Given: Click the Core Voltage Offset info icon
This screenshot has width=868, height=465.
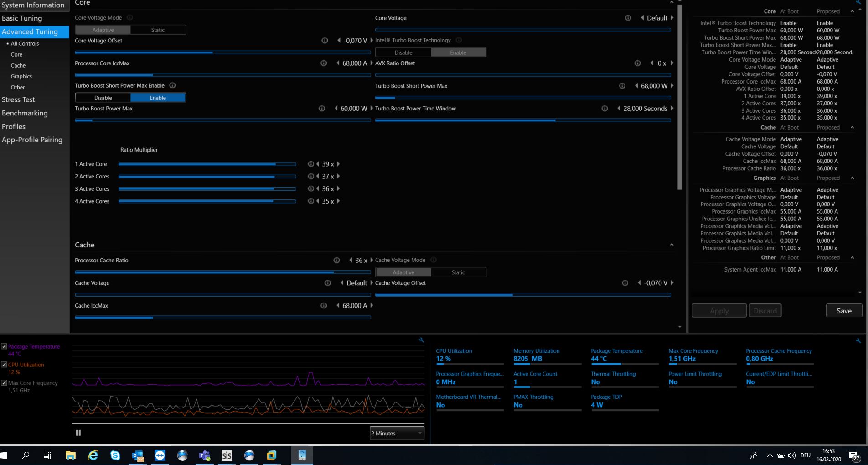Looking at the screenshot, I should (325, 41).
